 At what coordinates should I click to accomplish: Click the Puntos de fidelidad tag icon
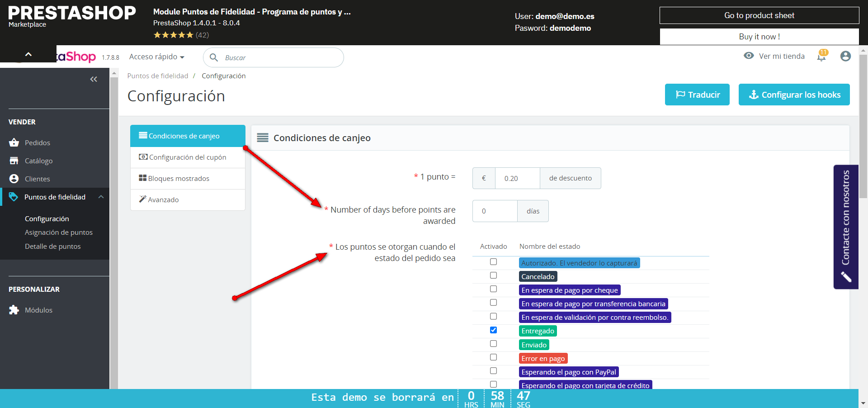(x=14, y=197)
